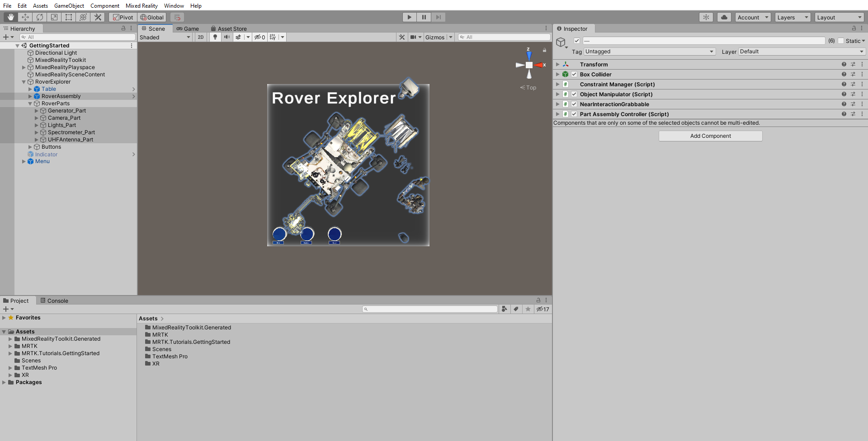This screenshot has height=441, width=868.
Task: Select the Rotate tool
Action: pos(40,17)
